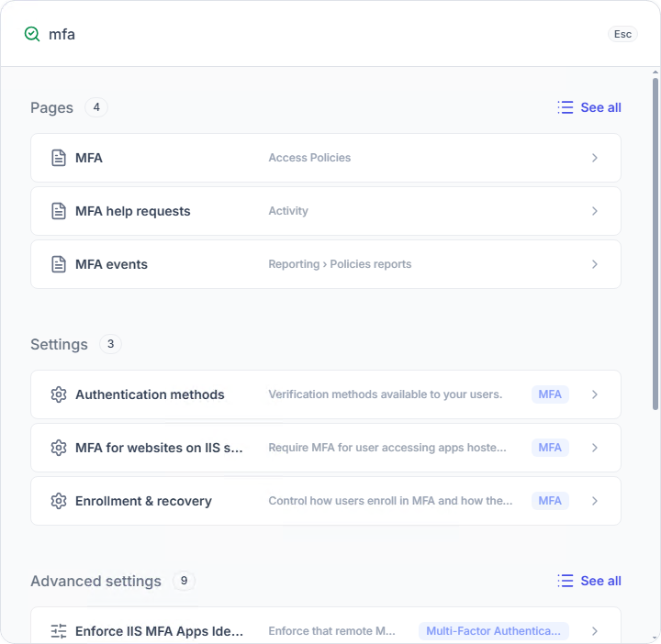
Task: Click MFA tag on IIS websites row
Action: [550, 448]
